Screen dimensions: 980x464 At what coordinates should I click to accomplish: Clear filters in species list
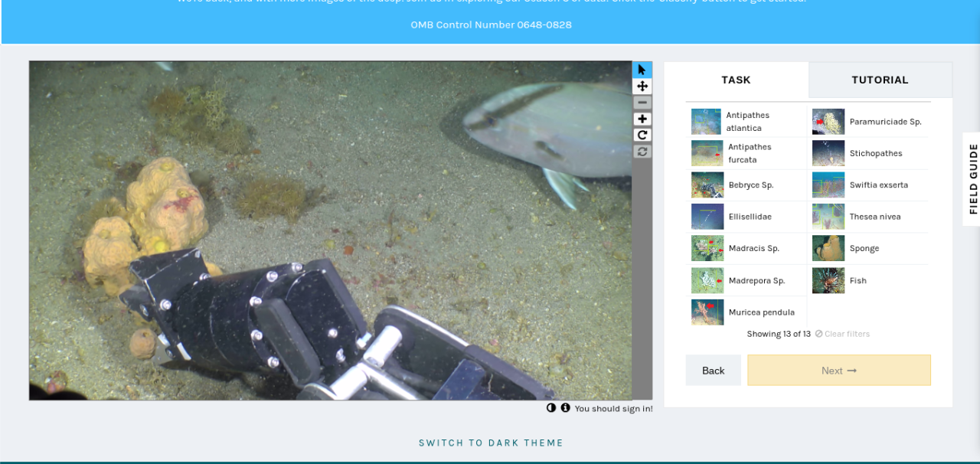pos(842,334)
